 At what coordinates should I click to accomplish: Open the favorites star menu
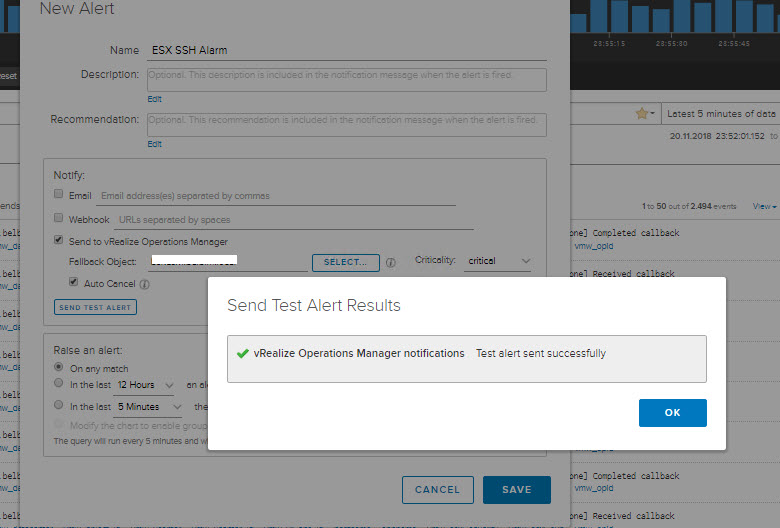click(643, 114)
